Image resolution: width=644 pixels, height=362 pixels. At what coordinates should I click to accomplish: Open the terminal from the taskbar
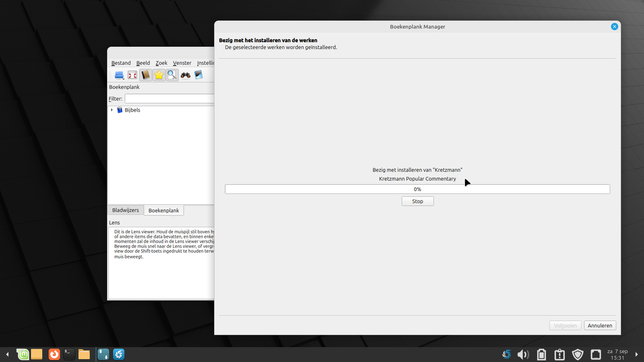coord(69,354)
